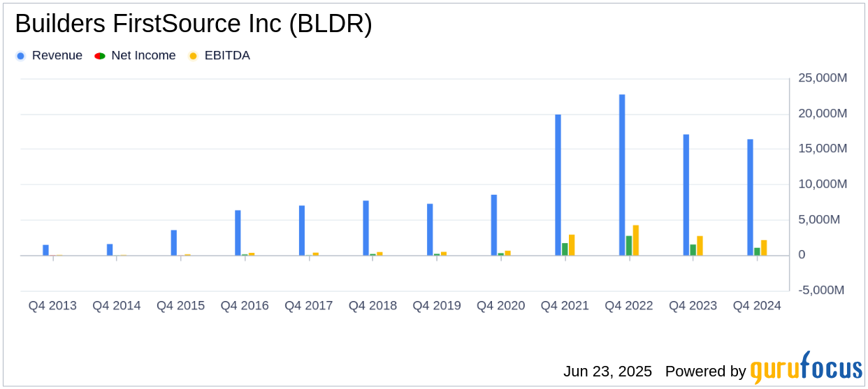Image resolution: width=868 pixels, height=389 pixels.
Task: Open the gurufocus logo link
Action: 806,368
